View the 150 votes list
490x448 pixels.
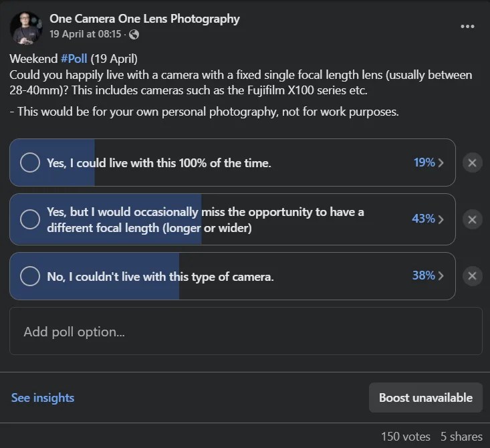tap(406, 437)
